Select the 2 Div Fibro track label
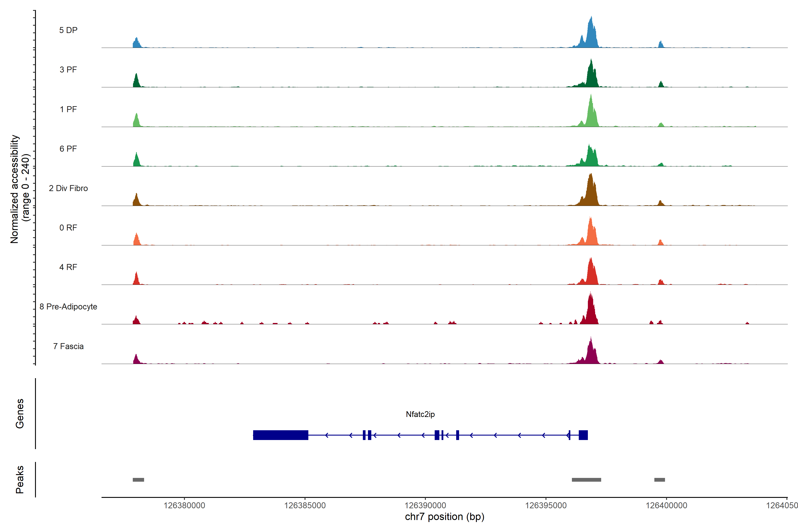This screenshot has height=532, width=798. [x=68, y=188]
